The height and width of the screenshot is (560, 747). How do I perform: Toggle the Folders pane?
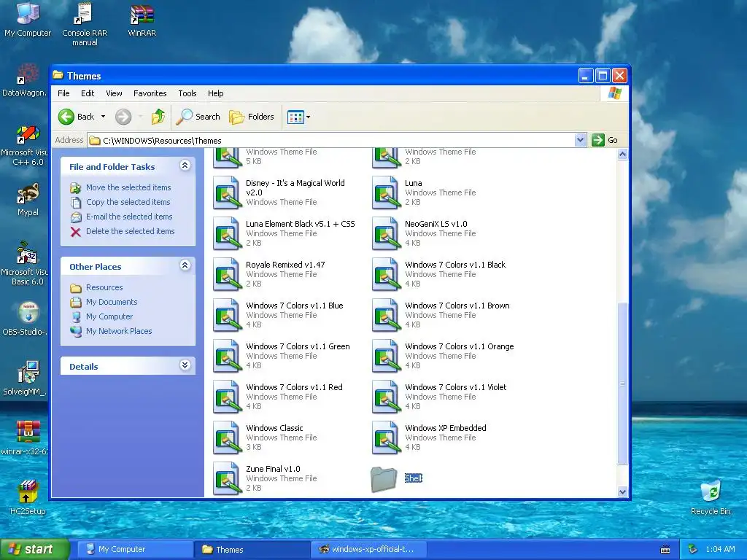click(x=252, y=117)
